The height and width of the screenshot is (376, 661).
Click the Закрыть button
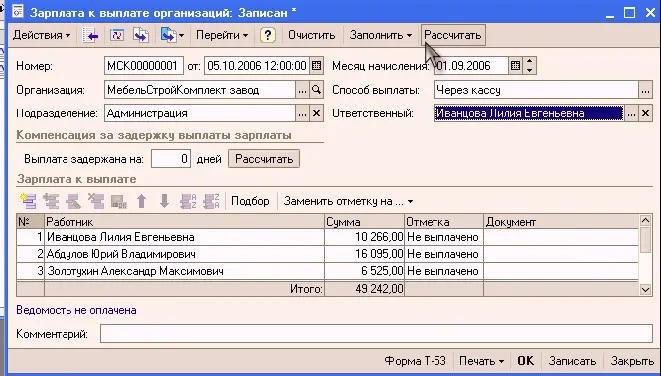pos(632,361)
